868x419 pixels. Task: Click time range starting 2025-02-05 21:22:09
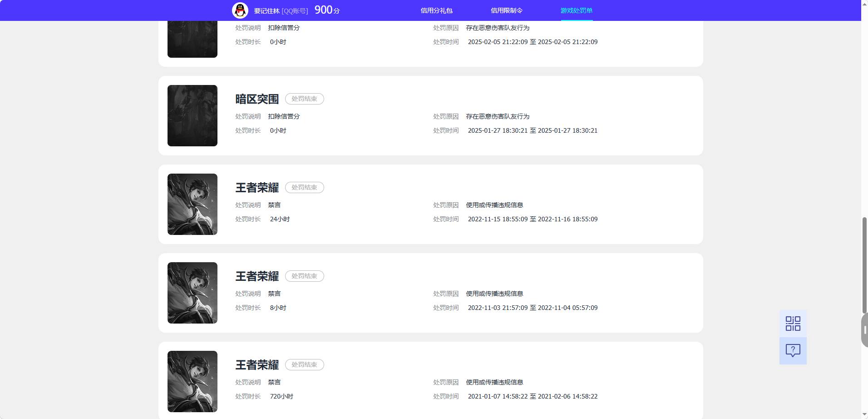click(x=533, y=42)
